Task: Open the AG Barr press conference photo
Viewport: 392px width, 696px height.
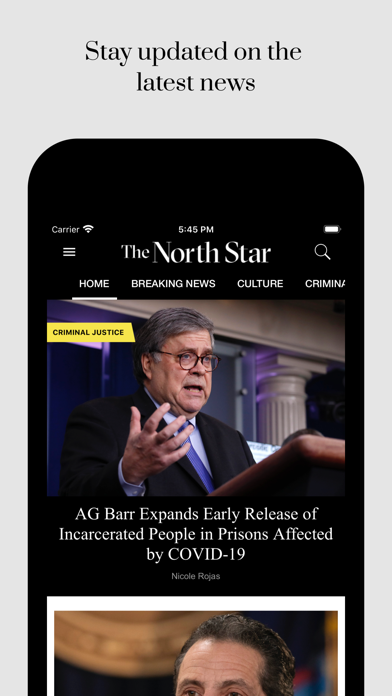Action: coord(196,398)
